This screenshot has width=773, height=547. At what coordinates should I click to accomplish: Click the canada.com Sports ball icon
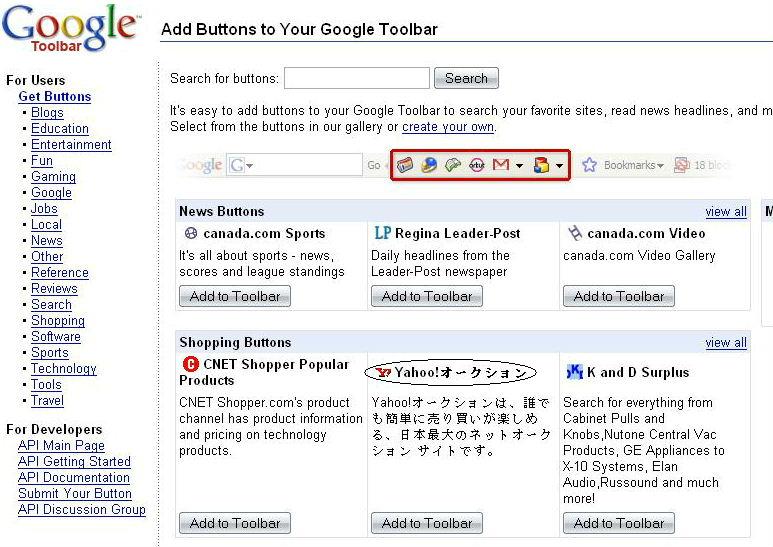point(191,233)
